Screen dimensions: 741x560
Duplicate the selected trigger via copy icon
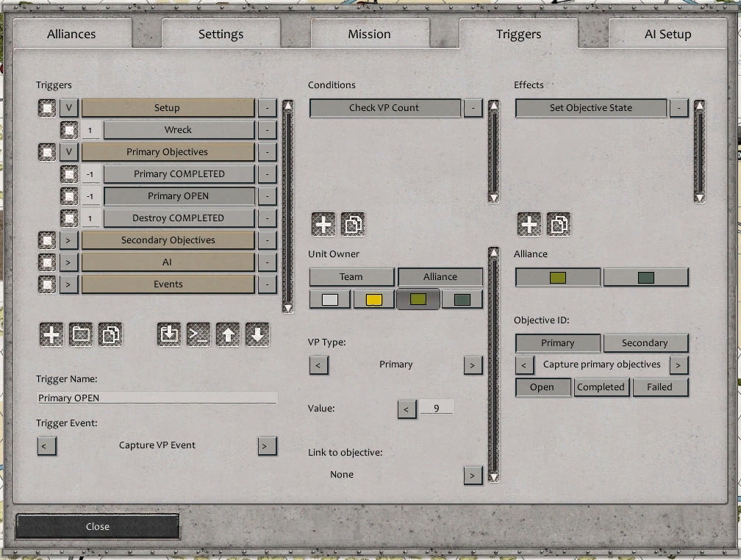(x=111, y=334)
